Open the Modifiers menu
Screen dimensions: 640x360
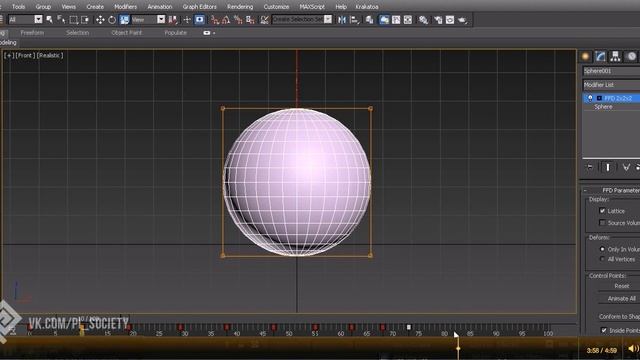pos(125,7)
